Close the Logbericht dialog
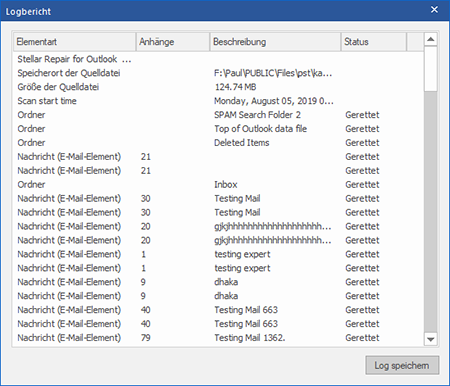This screenshot has height=386, width=450. point(434,10)
